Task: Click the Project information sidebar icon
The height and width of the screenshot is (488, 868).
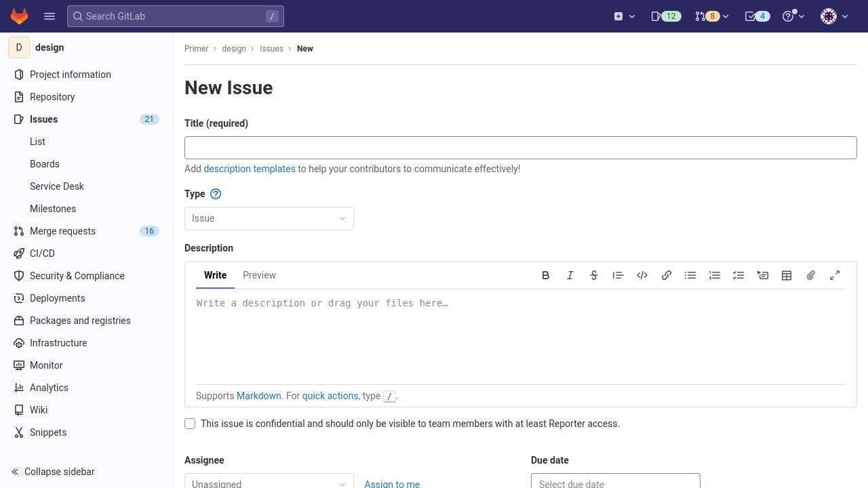Action: 19,75
